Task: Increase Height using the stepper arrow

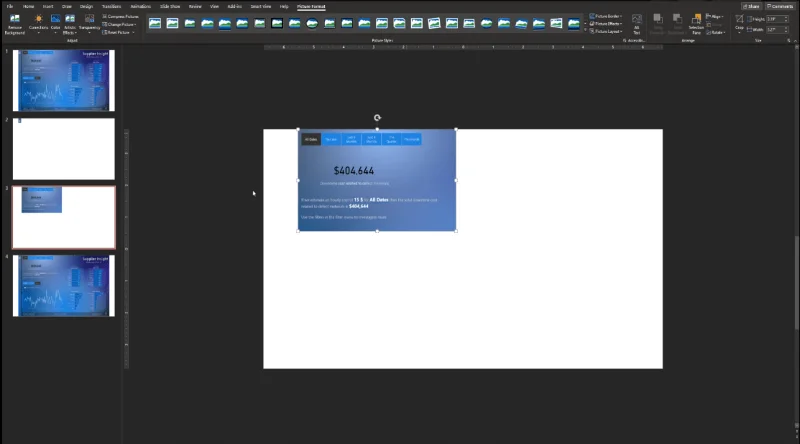Action: [x=786, y=17]
